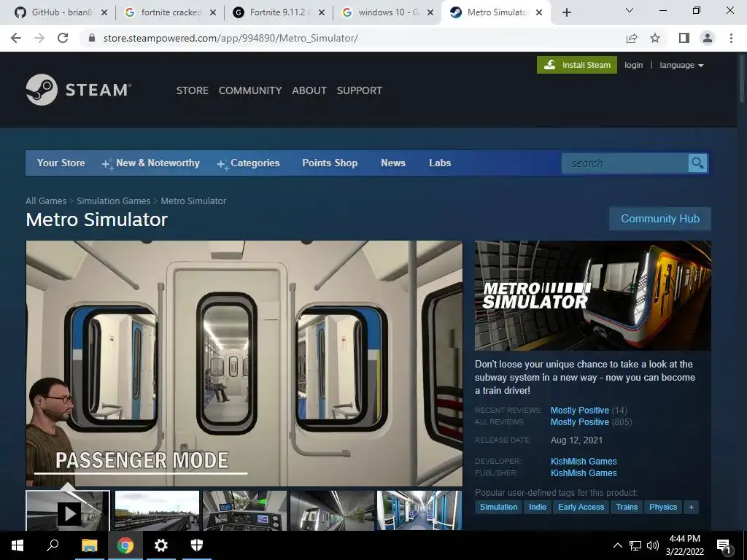Open the language dropdown
Viewport: 747px width, 560px height.
[681, 65]
